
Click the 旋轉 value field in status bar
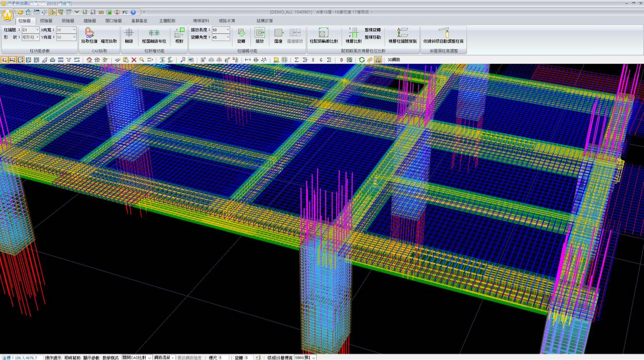point(248,358)
